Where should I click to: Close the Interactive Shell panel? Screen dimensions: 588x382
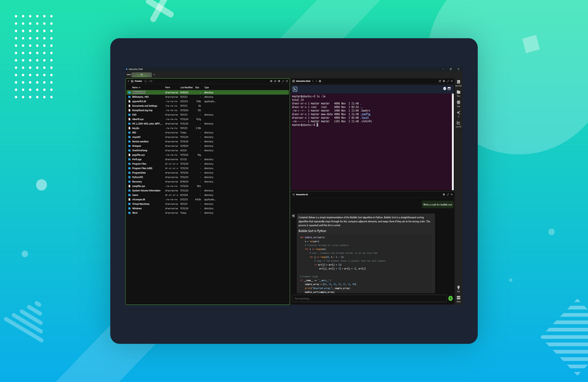click(452, 81)
